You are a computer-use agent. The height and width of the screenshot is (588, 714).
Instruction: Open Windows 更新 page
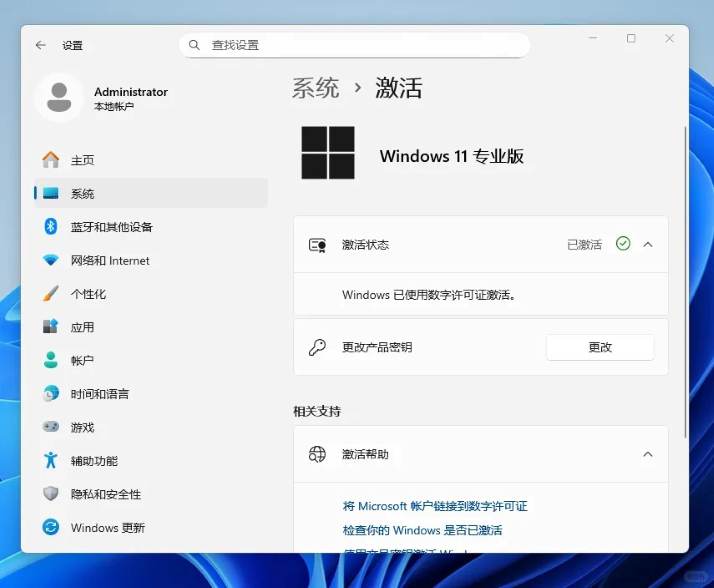[x=151, y=527]
